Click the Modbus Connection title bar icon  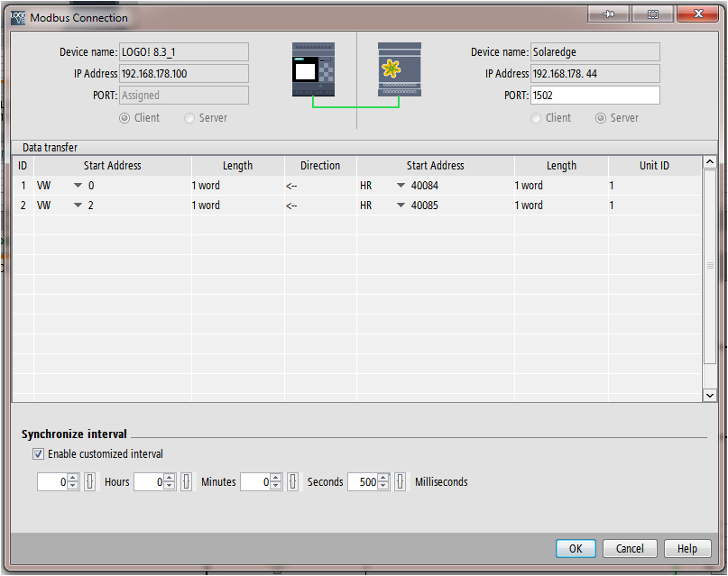pos(18,18)
